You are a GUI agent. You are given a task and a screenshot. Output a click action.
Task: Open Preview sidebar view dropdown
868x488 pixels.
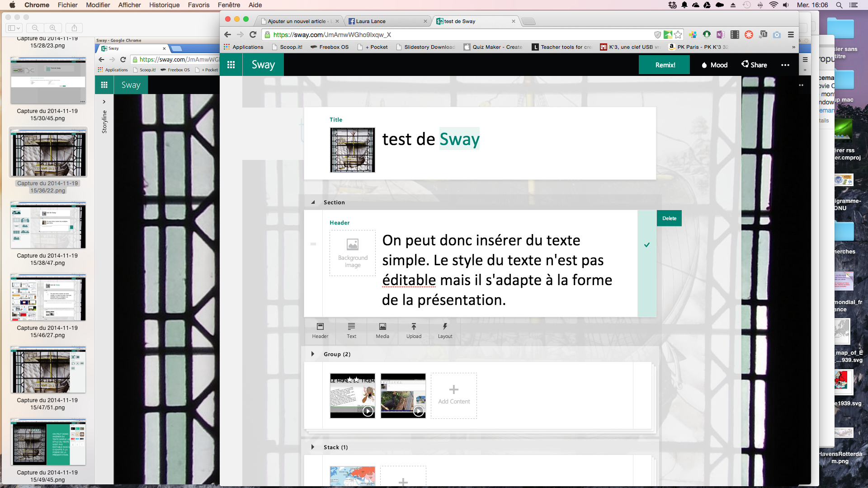tap(14, 28)
